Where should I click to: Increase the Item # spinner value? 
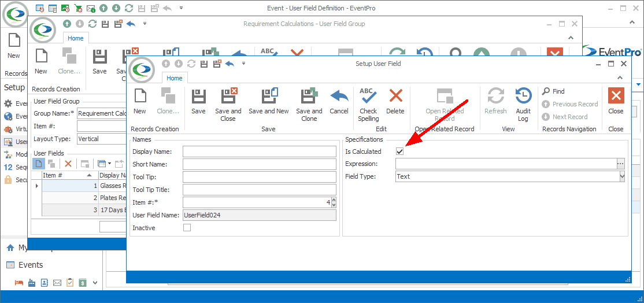pos(334,200)
